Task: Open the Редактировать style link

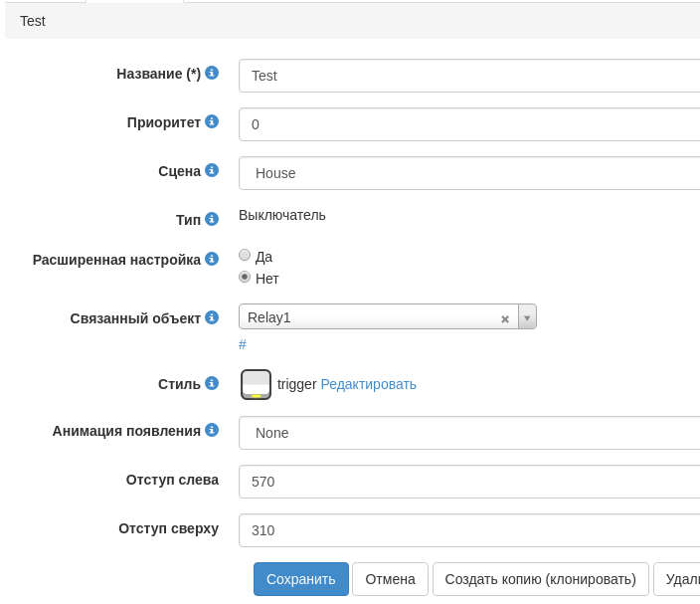Action: 368,384
